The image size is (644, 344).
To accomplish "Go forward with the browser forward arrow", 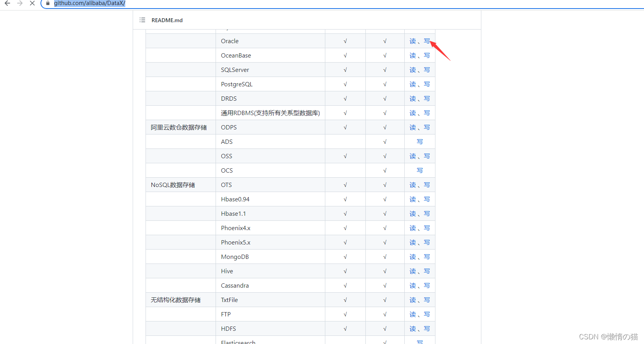I will (20, 3).
